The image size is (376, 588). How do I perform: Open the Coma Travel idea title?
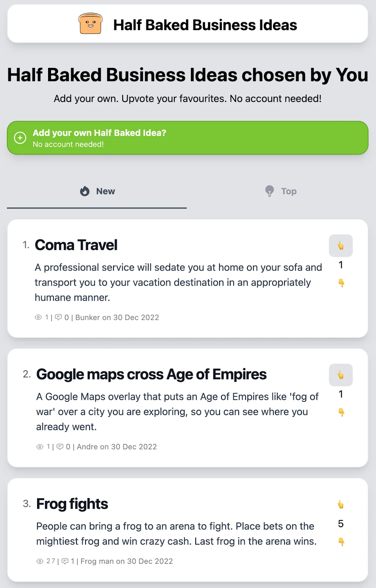point(76,245)
